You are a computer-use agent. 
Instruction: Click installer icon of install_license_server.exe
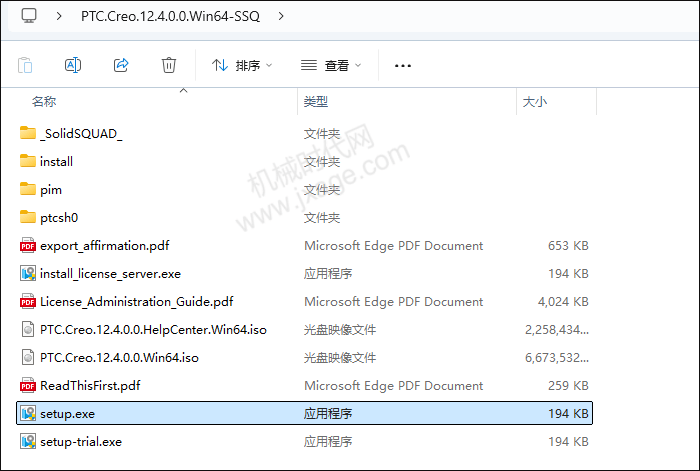pos(28,273)
